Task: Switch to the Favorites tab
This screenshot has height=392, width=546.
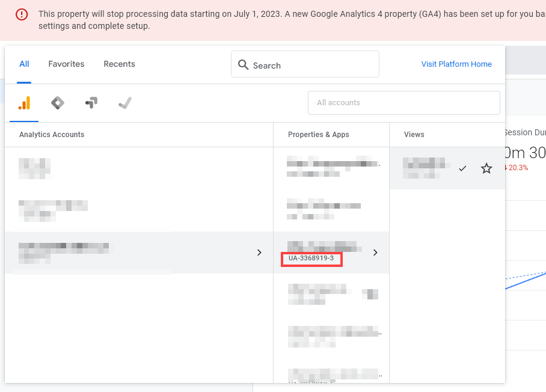Action: coord(66,64)
